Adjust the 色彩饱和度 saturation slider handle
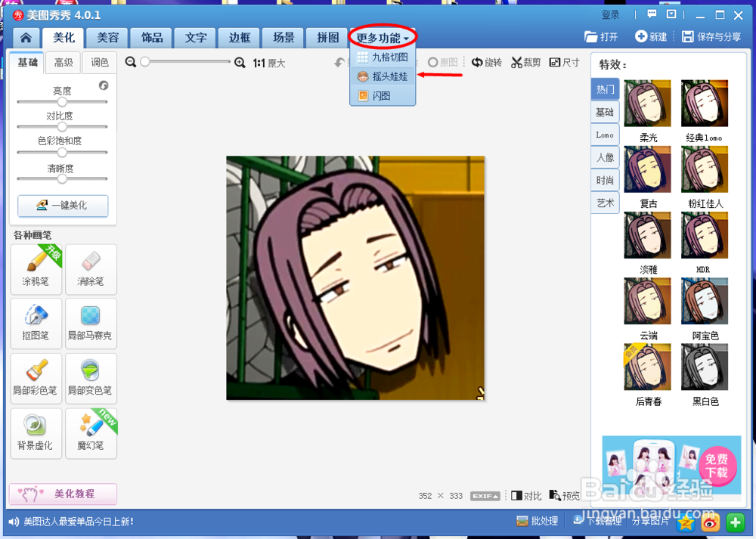 (x=62, y=153)
